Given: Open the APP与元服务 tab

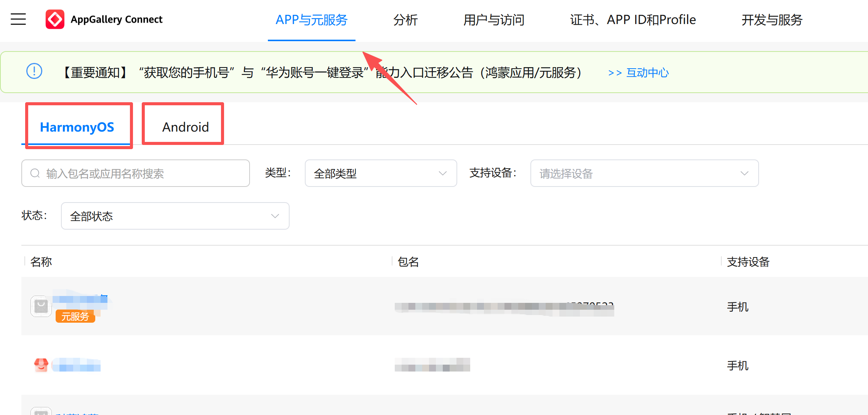Looking at the screenshot, I should [x=312, y=20].
